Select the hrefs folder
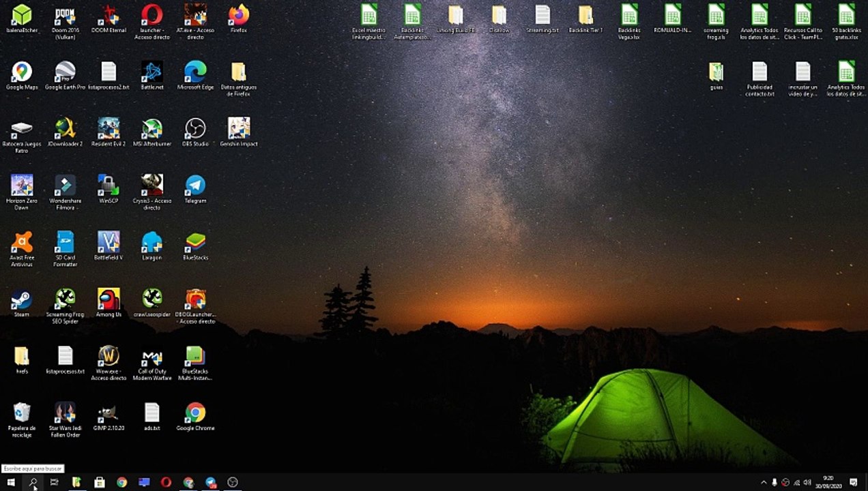 point(22,359)
